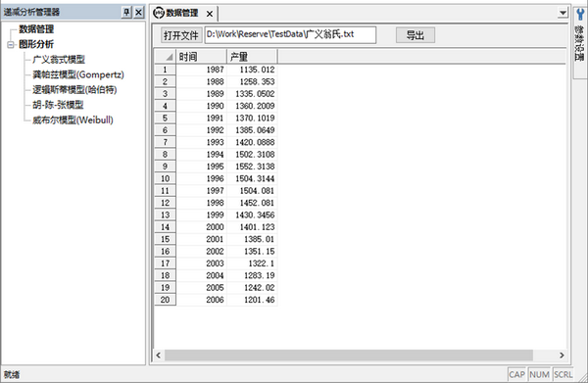
Task: Open the tab list dropdown arrow
Action: pyautogui.click(x=563, y=13)
